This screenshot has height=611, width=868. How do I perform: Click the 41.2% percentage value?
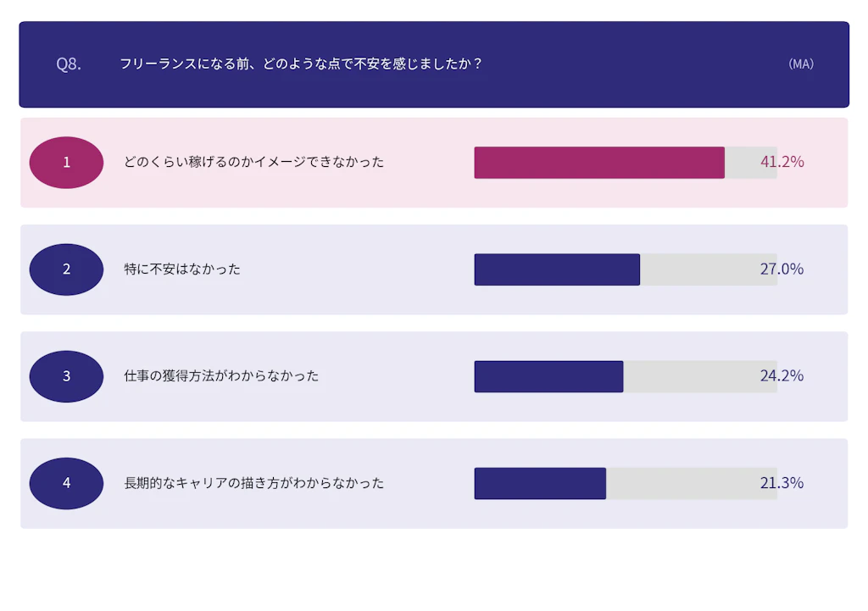point(782,162)
